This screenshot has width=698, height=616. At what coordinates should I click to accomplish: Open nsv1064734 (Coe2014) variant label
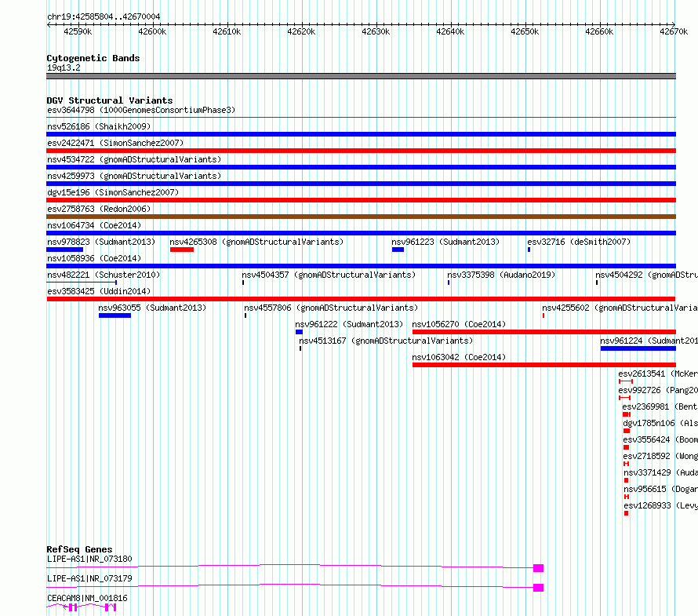(94, 225)
